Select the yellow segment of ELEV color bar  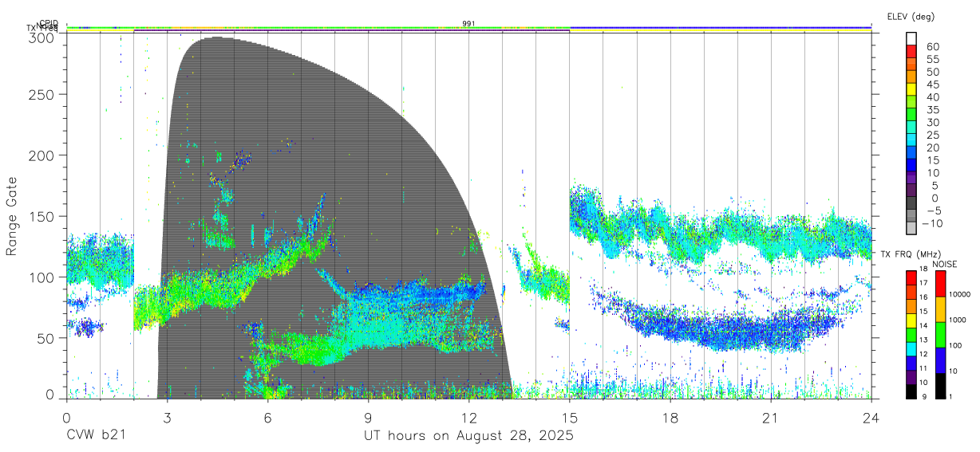pyautogui.click(x=912, y=90)
